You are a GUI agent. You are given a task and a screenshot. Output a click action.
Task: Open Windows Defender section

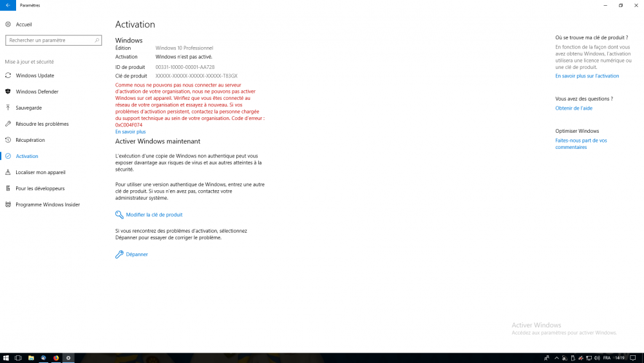(37, 92)
